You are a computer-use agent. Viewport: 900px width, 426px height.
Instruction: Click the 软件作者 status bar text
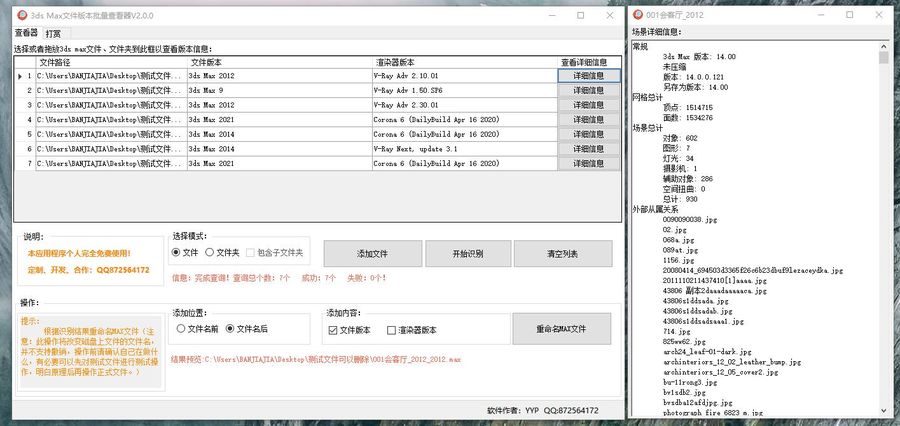(542, 410)
